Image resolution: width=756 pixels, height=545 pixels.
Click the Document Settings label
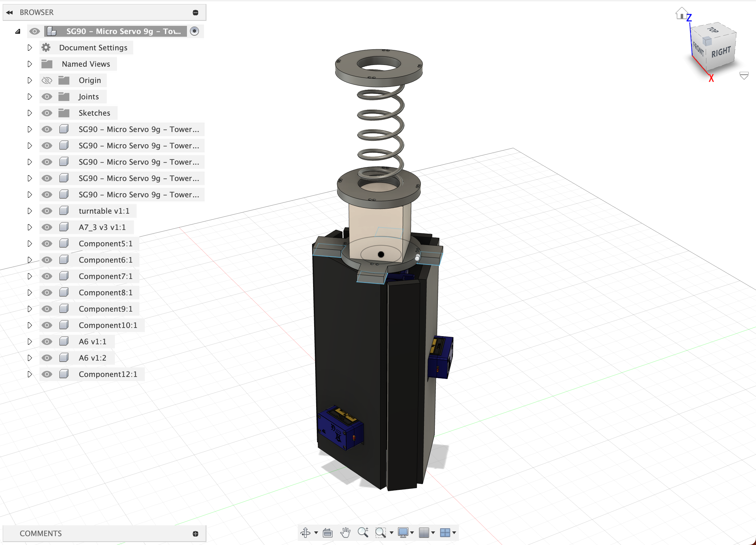(x=93, y=48)
